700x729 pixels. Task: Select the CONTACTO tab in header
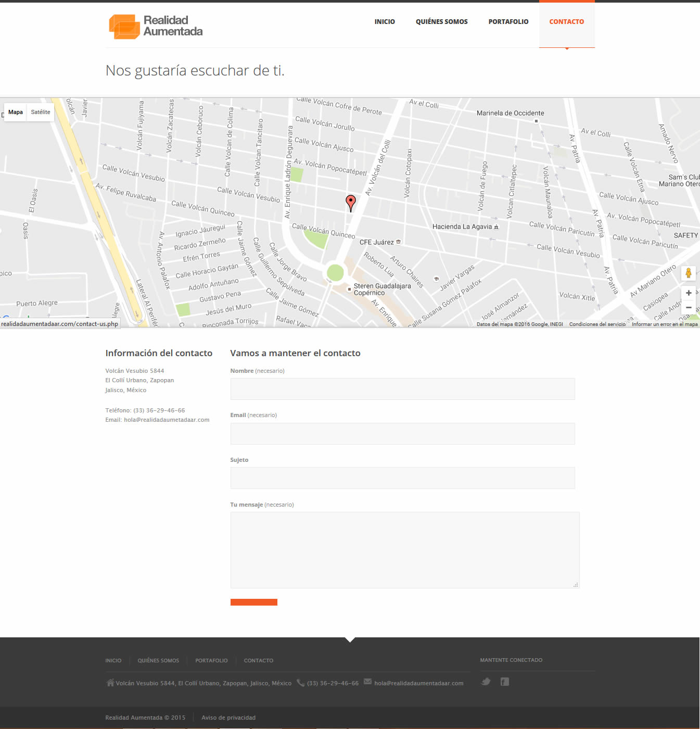coord(566,22)
